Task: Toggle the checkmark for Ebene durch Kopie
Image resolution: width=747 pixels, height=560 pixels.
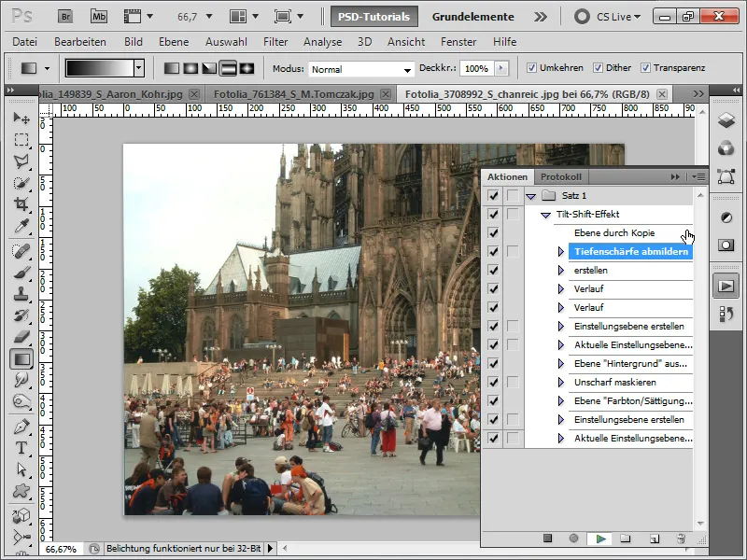Action: (494, 232)
